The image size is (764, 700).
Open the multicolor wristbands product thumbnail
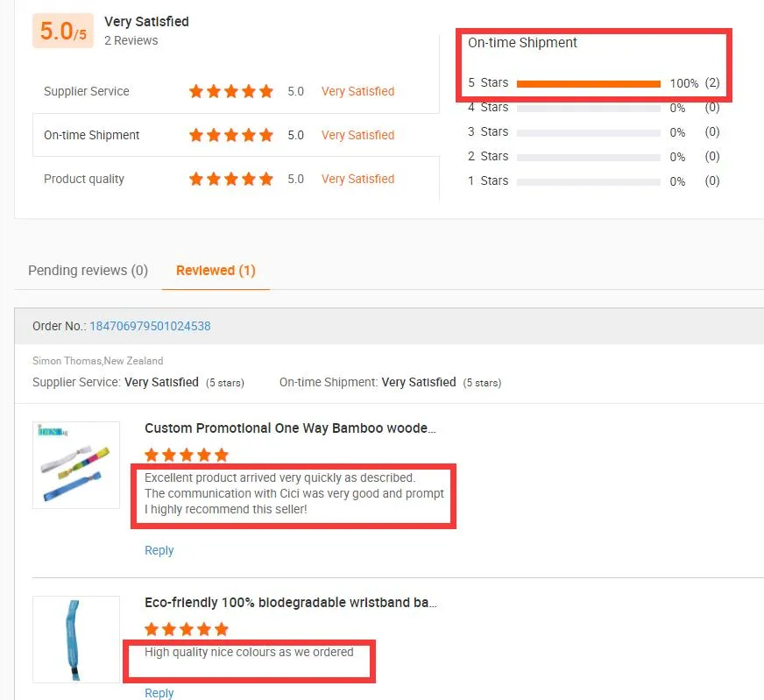point(76,465)
